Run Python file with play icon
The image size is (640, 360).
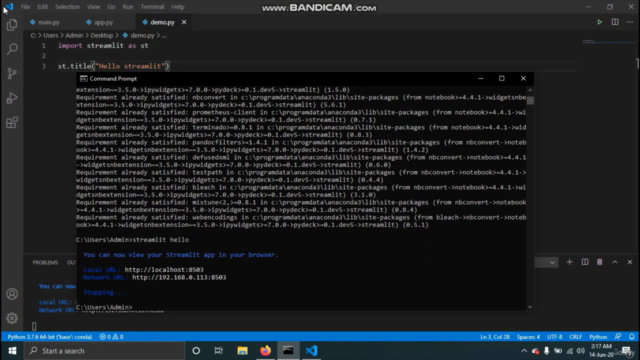coord(600,22)
